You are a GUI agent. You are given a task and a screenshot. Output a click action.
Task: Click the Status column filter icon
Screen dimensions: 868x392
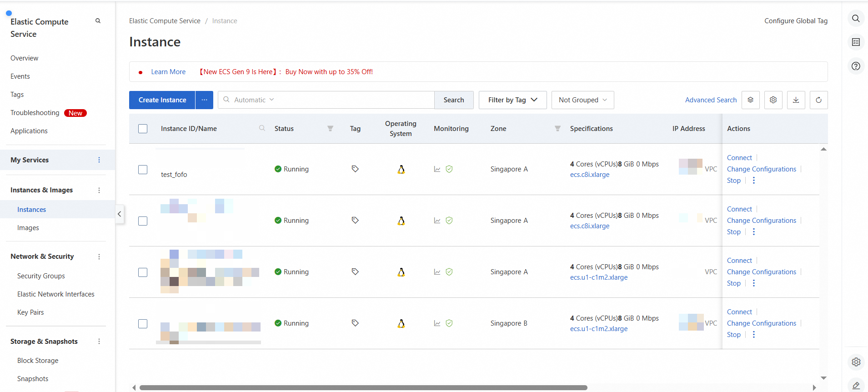click(331, 129)
